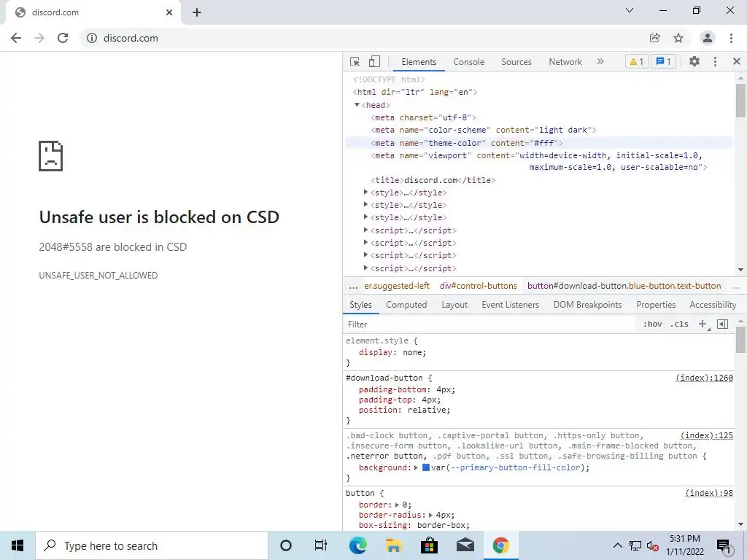
Task: Open the Layout tab
Action: [454, 305]
